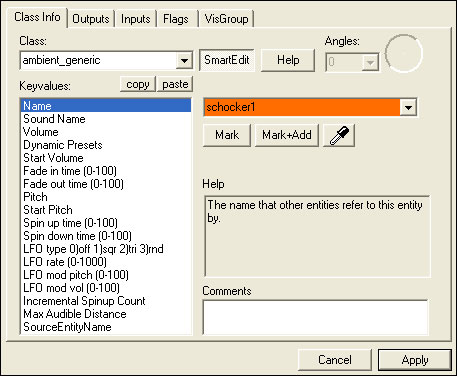Select the LFO type keyvalue
The width and height of the screenshot is (457, 376).
coord(106,249)
